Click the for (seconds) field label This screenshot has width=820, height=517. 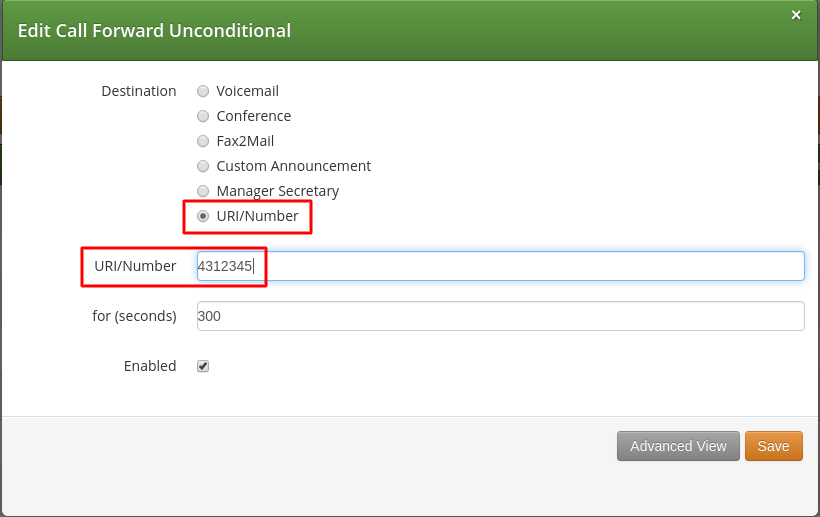134,316
